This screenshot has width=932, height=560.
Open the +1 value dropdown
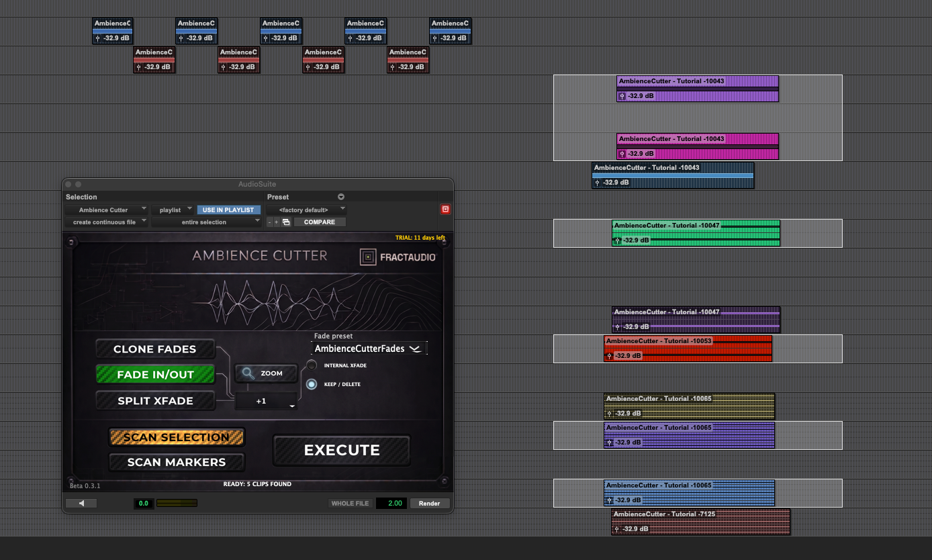click(266, 401)
